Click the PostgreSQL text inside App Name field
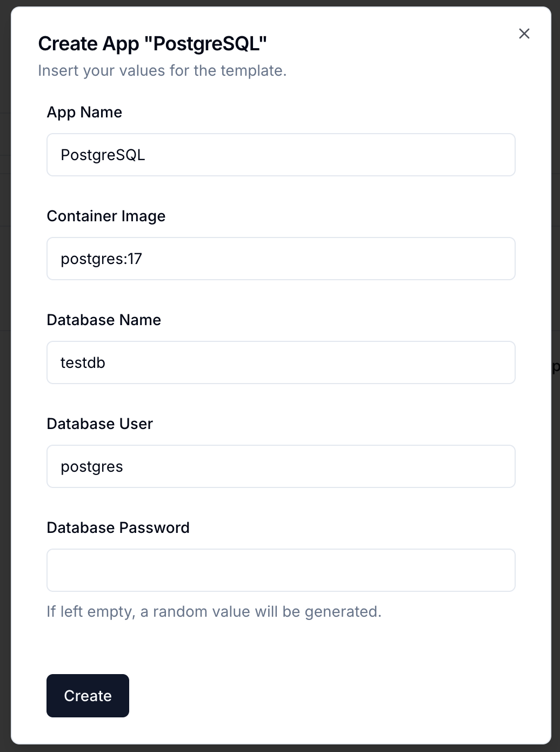560x752 pixels. [x=103, y=155]
